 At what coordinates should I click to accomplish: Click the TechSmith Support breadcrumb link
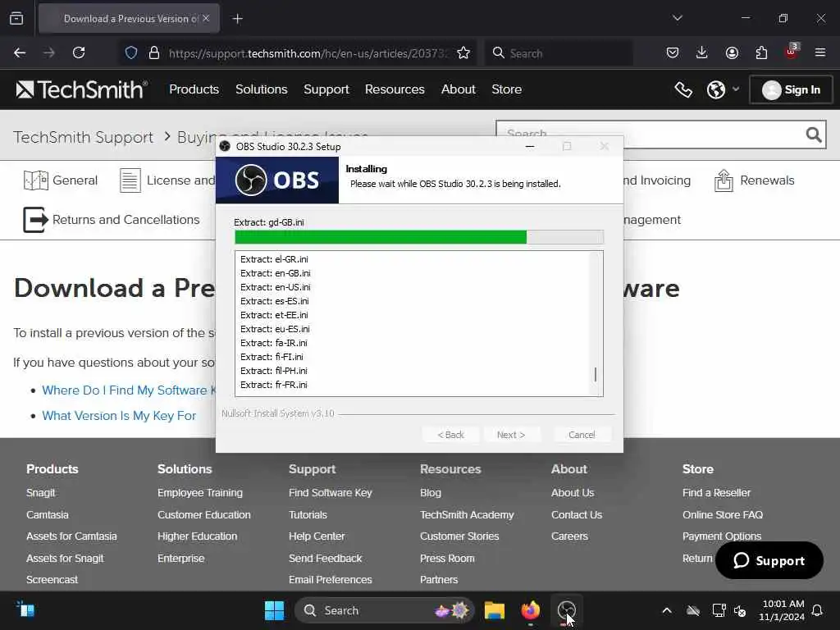[84, 138]
